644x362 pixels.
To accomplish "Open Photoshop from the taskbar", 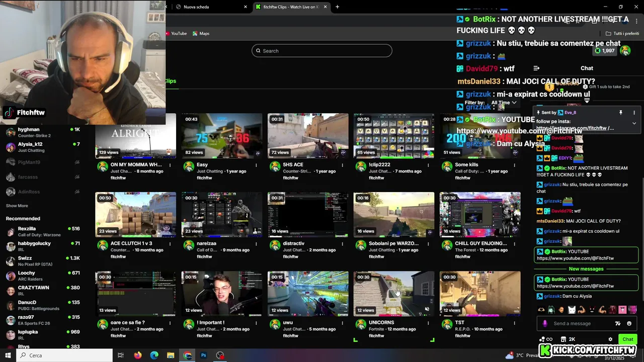I will [x=204, y=355].
